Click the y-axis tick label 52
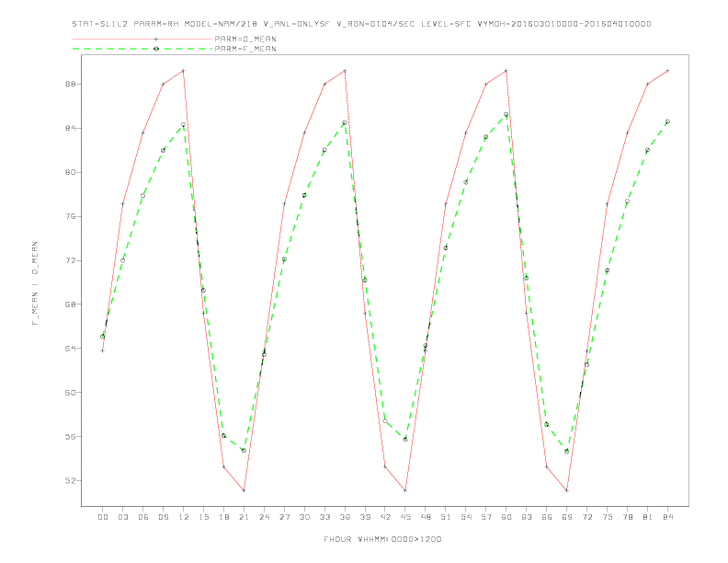Image resolution: width=728 pixels, height=563 pixels. (71, 480)
